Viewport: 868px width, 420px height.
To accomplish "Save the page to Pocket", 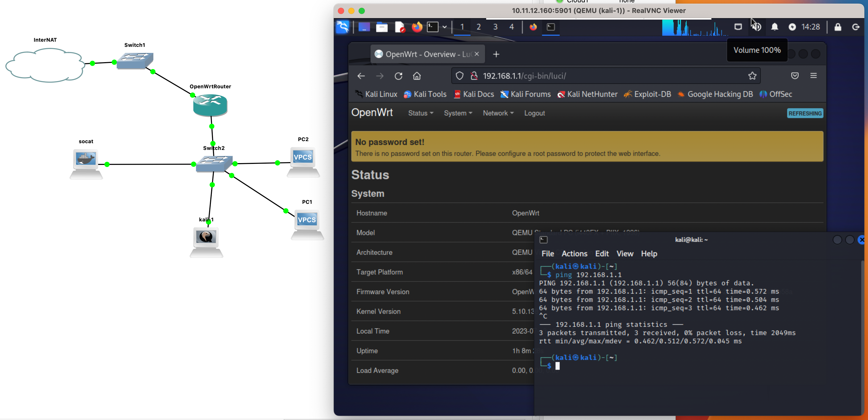I will [x=794, y=76].
